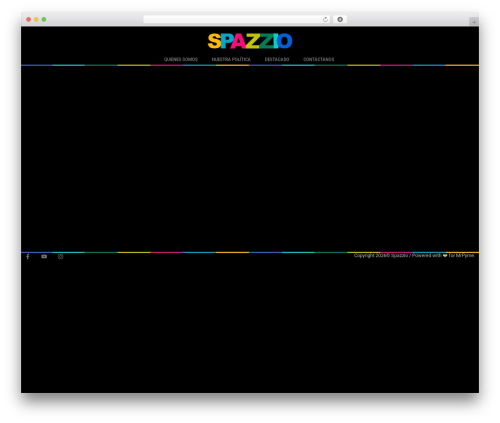Open the downloads icon beside the address bar
Image resolution: width=500 pixels, height=423 pixels.
(x=340, y=19)
